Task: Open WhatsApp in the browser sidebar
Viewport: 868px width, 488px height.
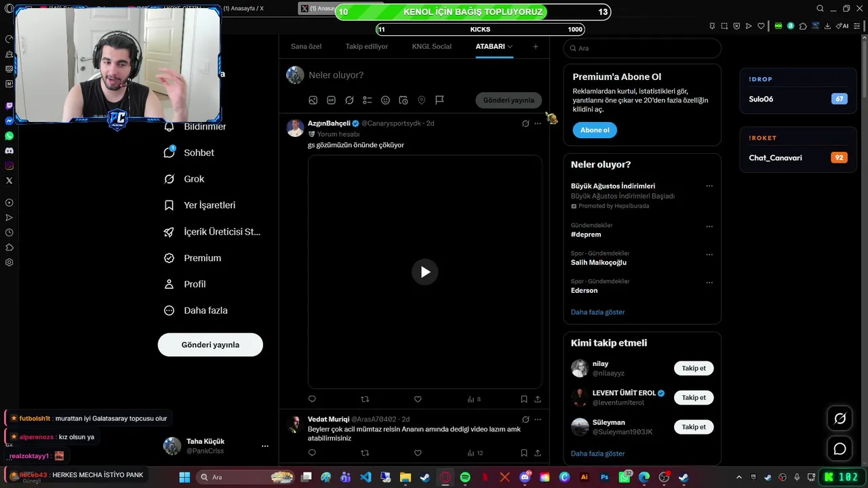Action: pos(9,136)
